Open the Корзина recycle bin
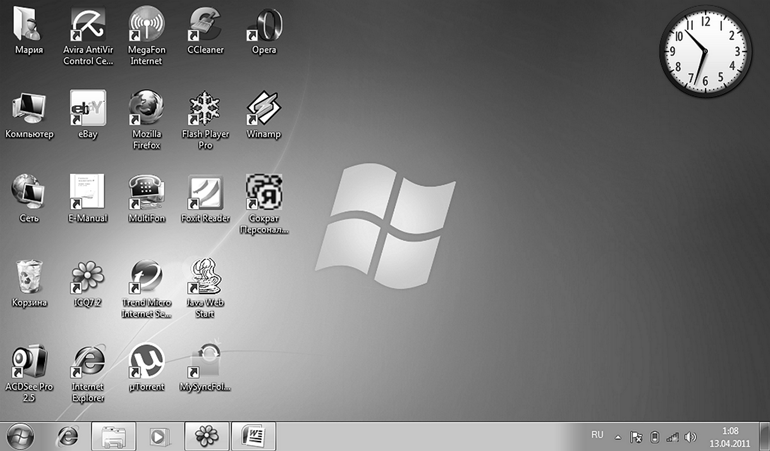770x451 pixels. (29, 276)
